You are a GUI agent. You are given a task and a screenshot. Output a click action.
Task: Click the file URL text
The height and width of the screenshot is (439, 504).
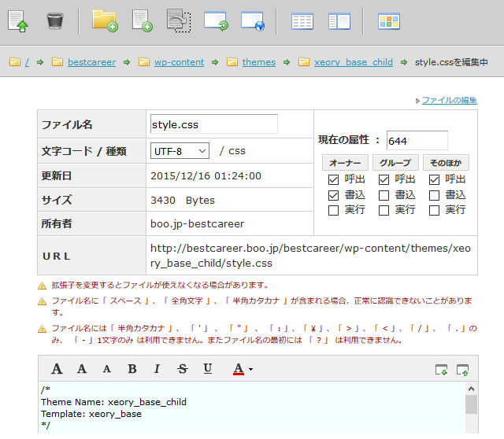tap(310, 256)
